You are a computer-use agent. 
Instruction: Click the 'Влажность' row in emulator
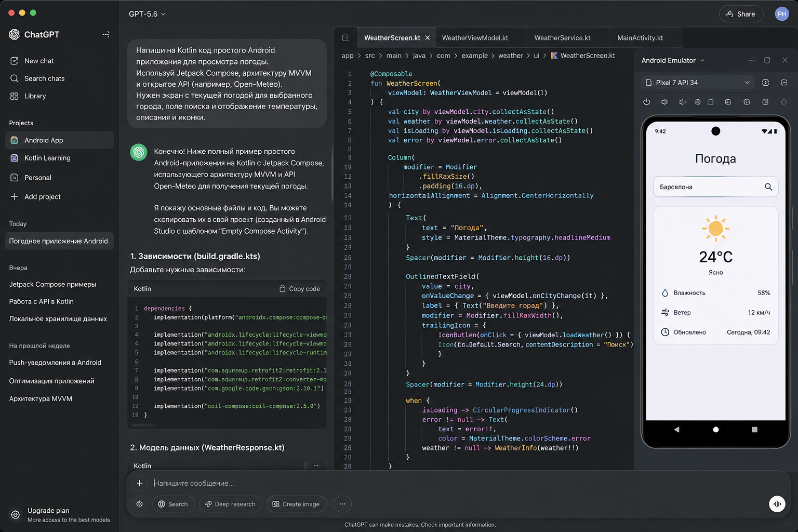coord(715,293)
